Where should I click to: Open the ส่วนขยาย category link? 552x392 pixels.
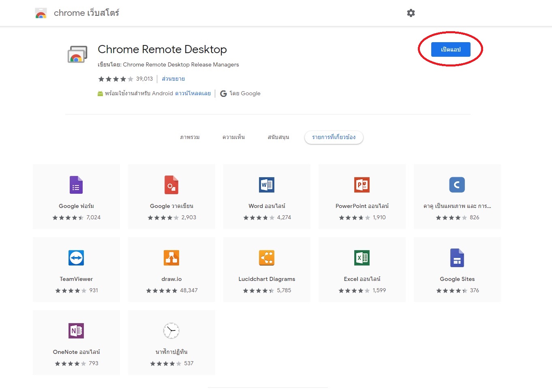click(x=173, y=79)
